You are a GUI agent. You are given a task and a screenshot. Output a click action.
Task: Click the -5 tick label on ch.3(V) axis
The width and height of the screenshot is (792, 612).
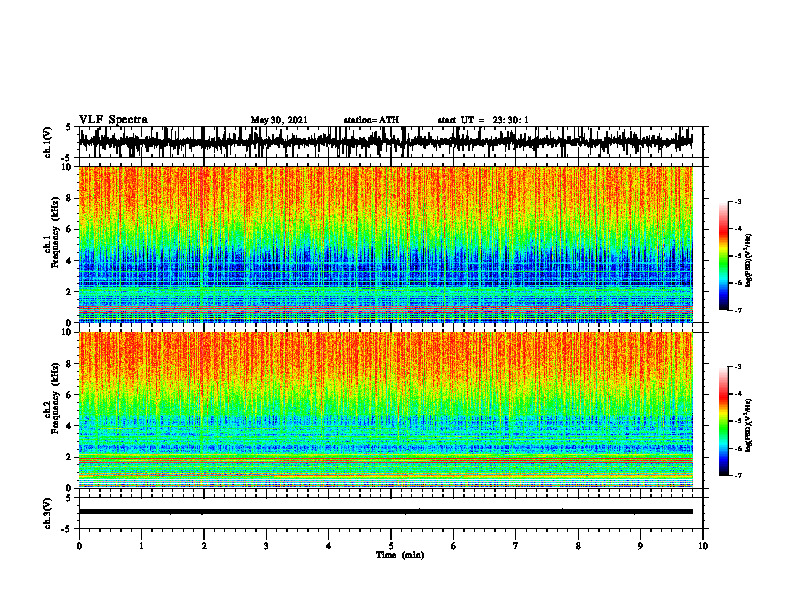pos(67,529)
